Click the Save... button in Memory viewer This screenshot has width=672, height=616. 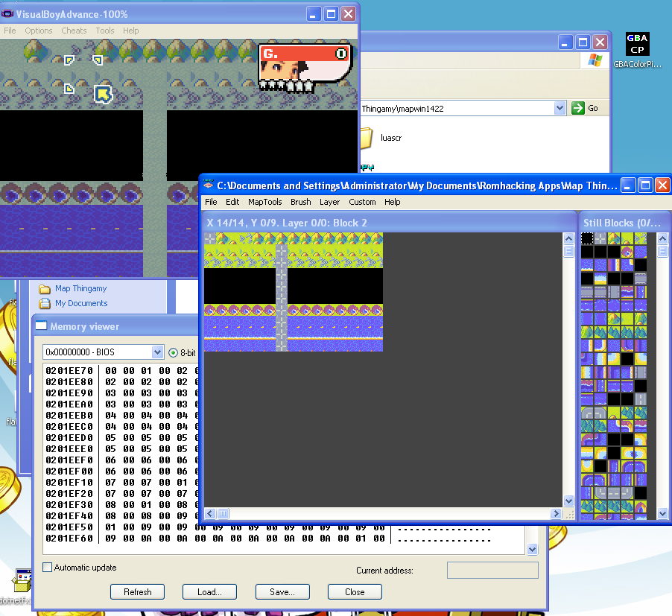pyautogui.click(x=282, y=592)
